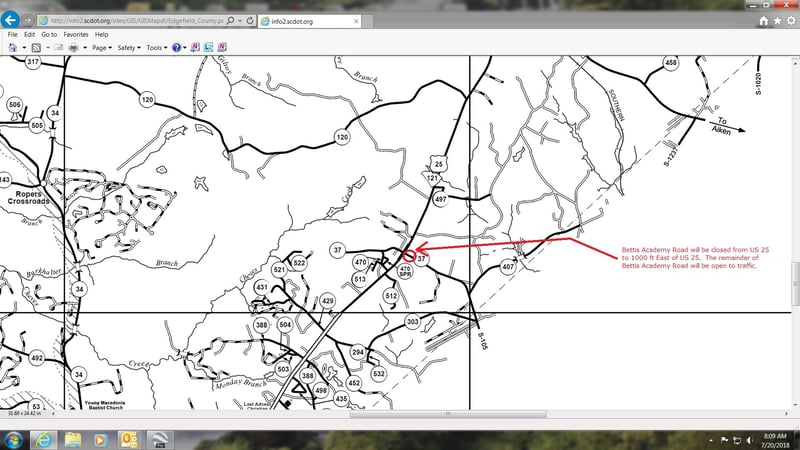Click the first OneNote icon in command bar
The height and width of the screenshot is (450, 800).
coord(195,47)
